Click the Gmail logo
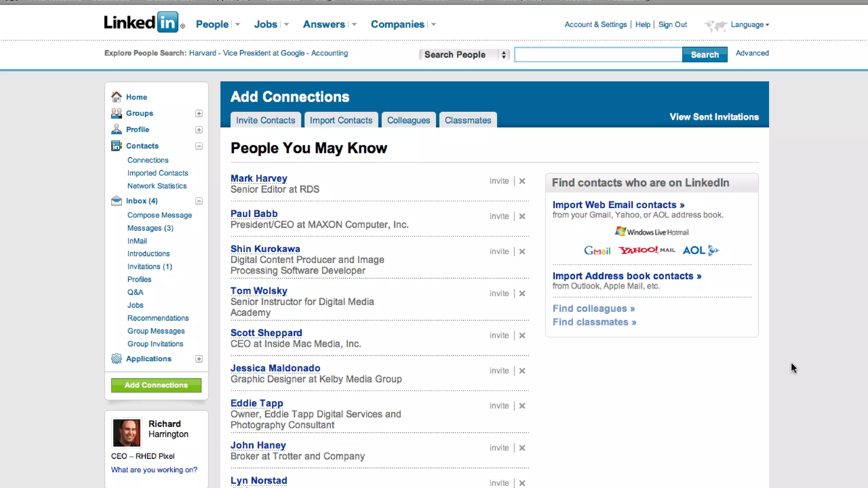Viewport: 868px width, 488px height. pos(597,250)
